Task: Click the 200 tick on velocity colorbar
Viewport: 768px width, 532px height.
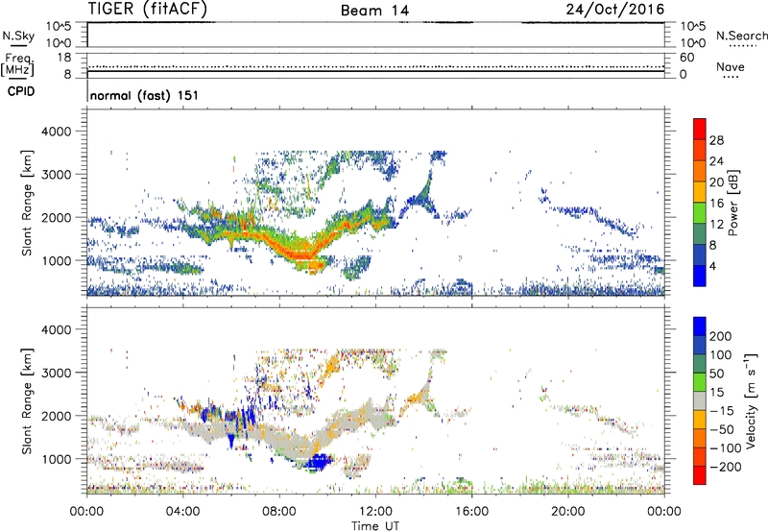Action: coord(721,336)
